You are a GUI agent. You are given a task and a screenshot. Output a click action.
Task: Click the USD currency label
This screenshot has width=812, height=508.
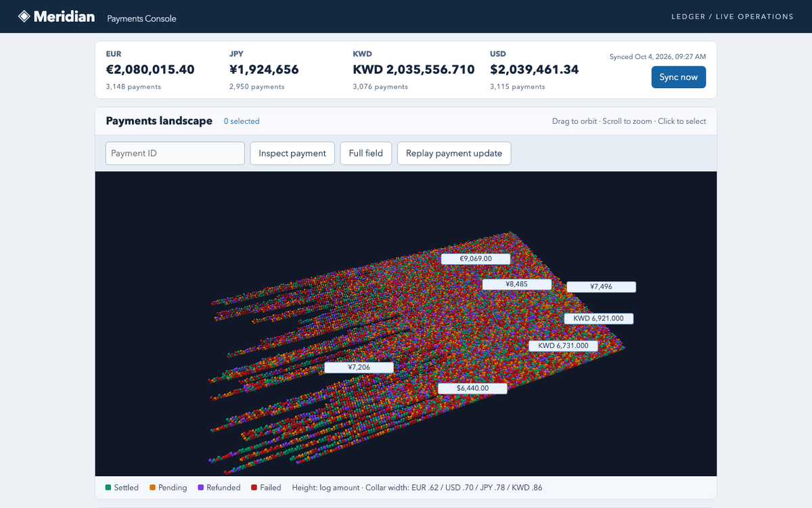(498, 54)
